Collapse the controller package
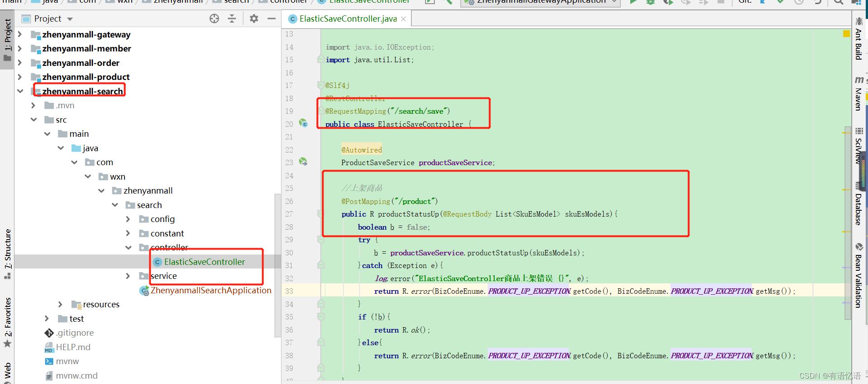The height and width of the screenshot is (384, 868). [x=128, y=247]
